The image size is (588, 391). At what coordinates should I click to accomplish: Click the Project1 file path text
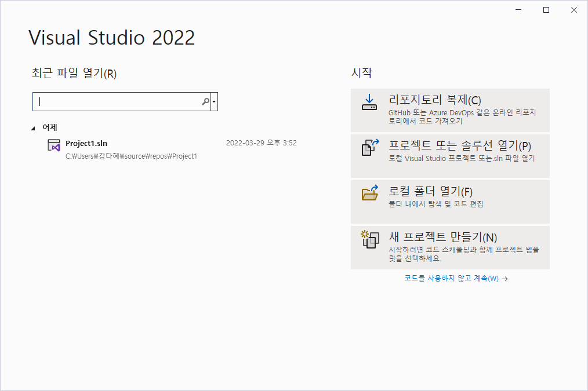131,156
